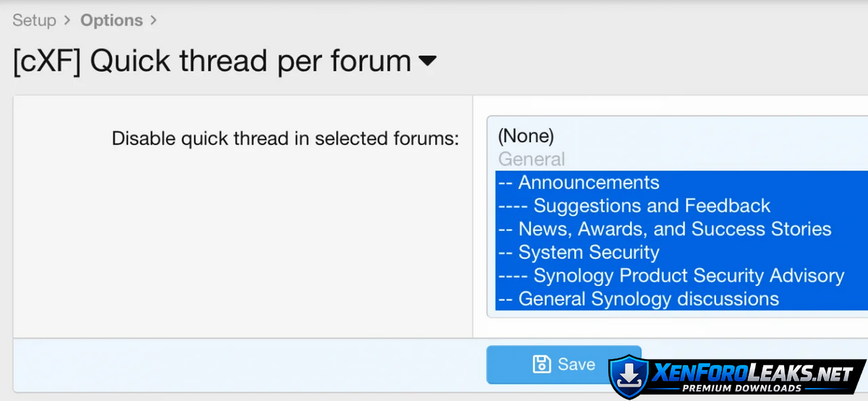Select General Synology discussions entry
The image size is (868, 401).
pyautogui.click(x=648, y=298)
